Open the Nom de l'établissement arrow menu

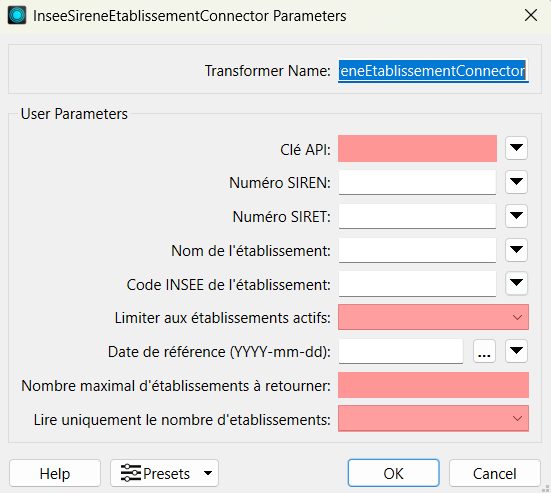coord(516,250)
